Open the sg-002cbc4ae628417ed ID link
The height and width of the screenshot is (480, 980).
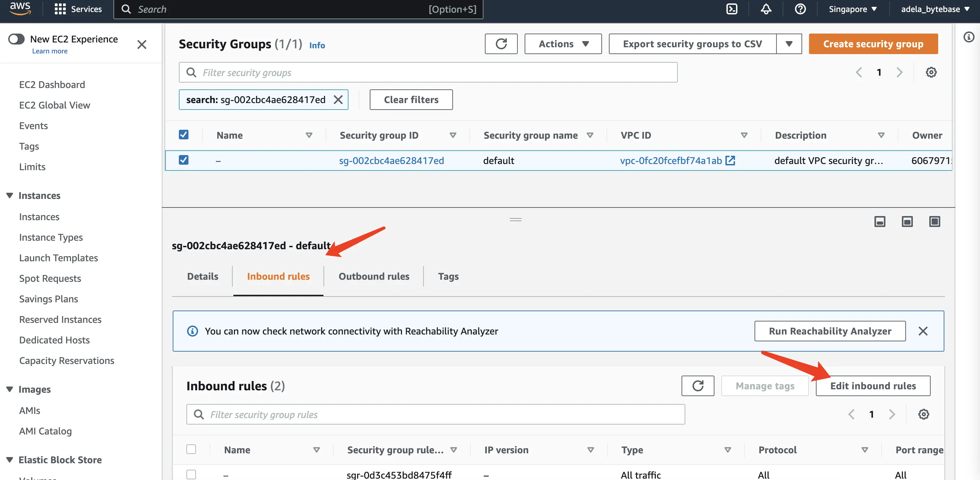click(x=391, y=160)
